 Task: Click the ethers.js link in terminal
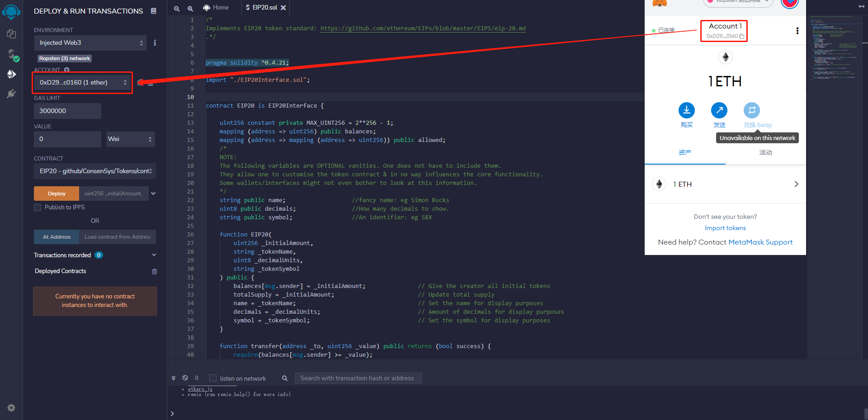(x=200, y=389)
